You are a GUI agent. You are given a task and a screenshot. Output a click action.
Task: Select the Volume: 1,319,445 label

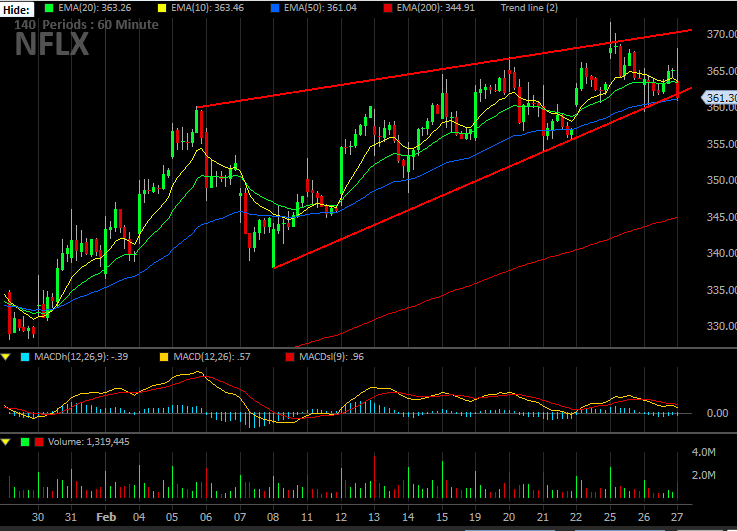pos(88,442)
